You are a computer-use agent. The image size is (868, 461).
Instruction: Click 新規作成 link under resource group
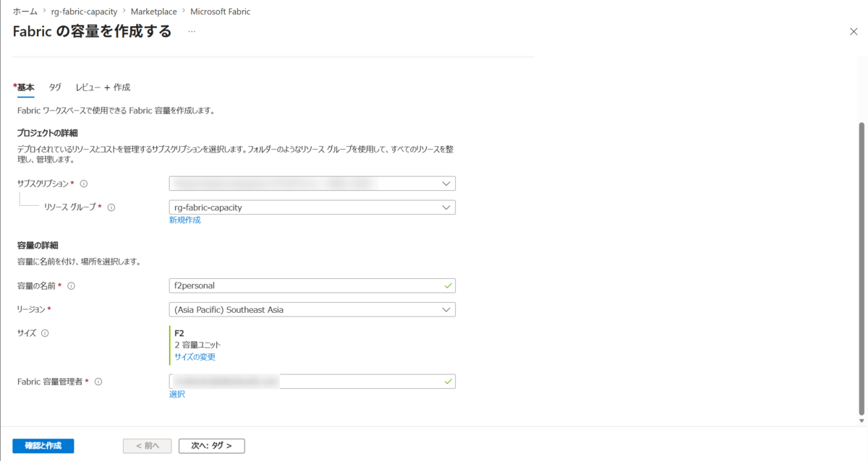pos(185,220)
